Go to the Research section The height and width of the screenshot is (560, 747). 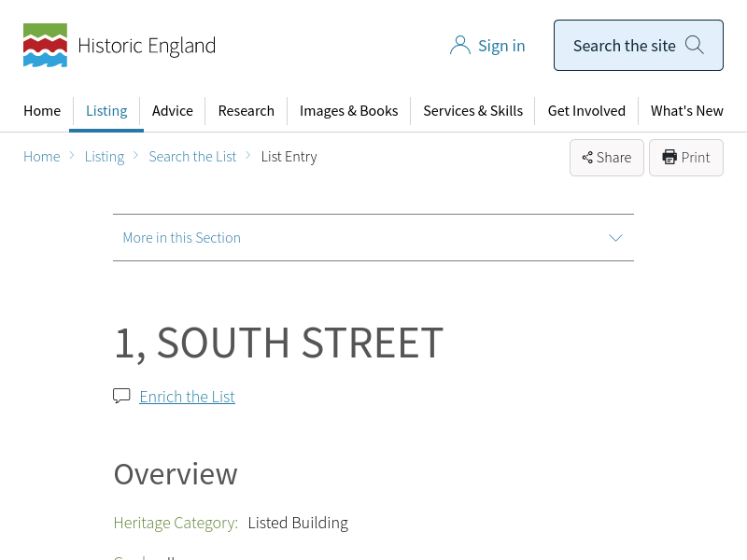click(x=247, y=111)
